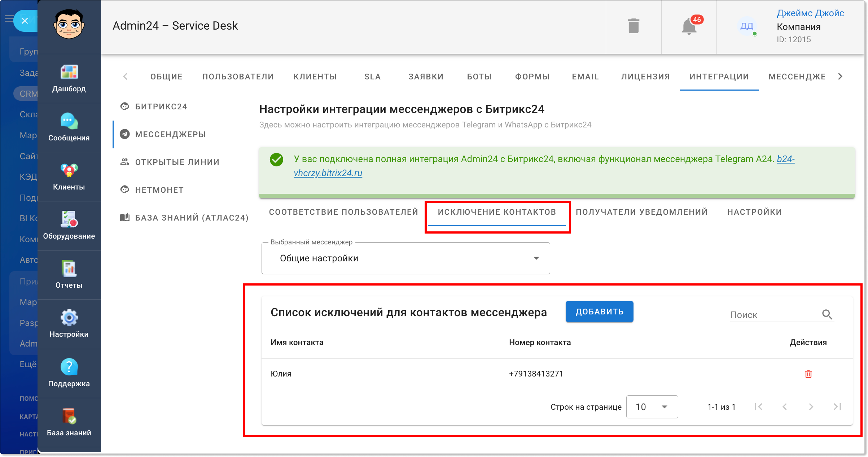Click the phone number +79138413271
The height and width of the screenshot is (457, 868).
click(x=536, y=374)
